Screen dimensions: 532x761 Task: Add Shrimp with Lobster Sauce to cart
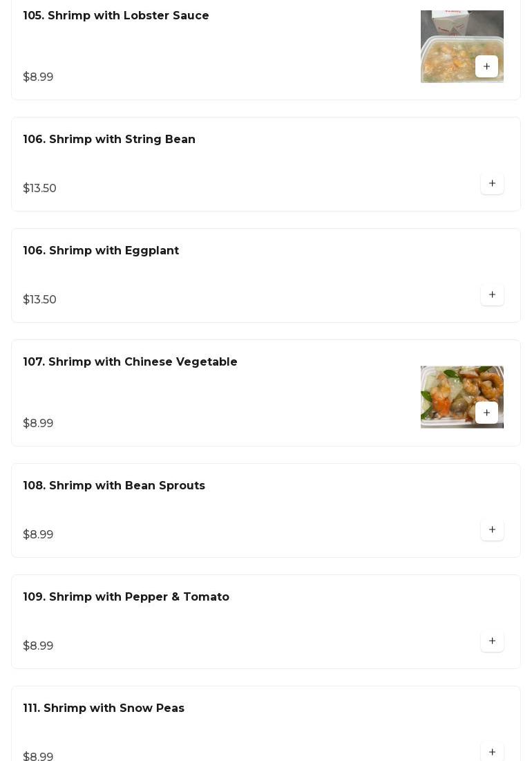coord(486,66)
